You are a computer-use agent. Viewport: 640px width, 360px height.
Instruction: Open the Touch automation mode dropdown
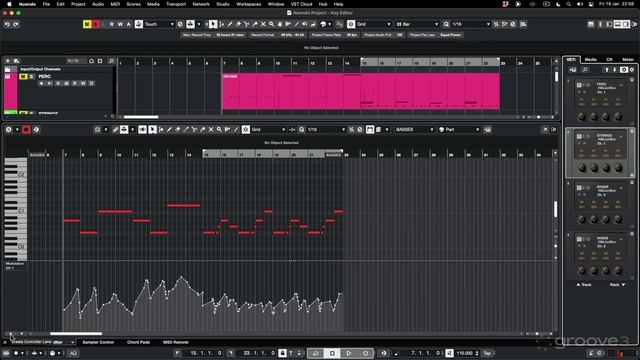[158, 24]
